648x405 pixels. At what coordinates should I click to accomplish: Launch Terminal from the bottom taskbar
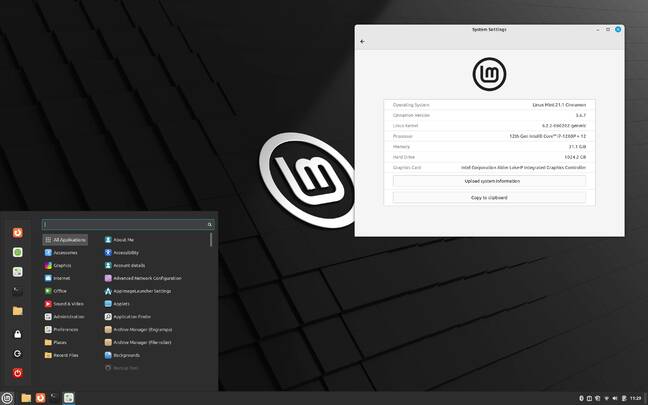[x=54, y=398]
